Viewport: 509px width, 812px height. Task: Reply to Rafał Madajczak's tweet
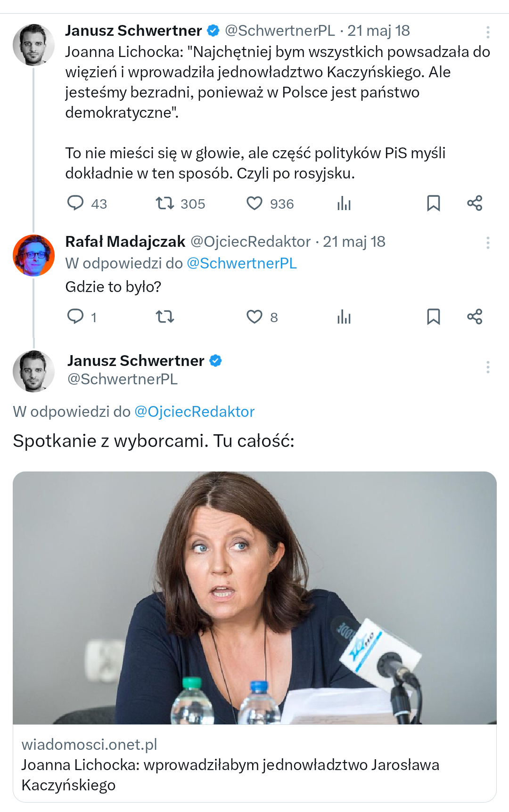pos(75,316)
